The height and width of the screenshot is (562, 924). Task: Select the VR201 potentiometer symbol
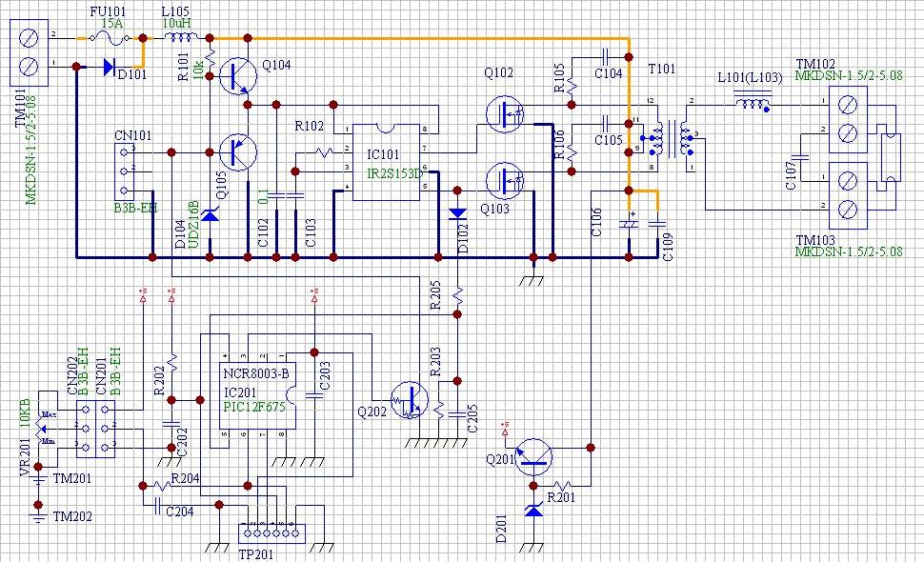pyautogui.click(x=43, y=428)
